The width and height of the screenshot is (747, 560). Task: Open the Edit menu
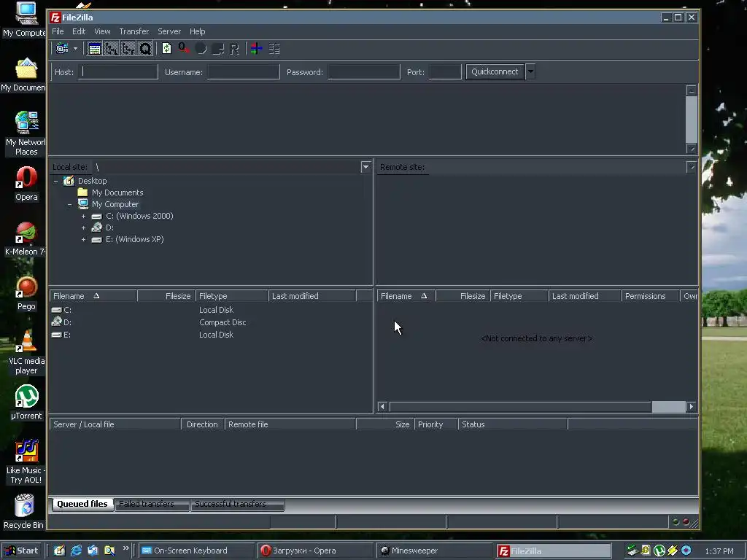[x=79, y=31]
